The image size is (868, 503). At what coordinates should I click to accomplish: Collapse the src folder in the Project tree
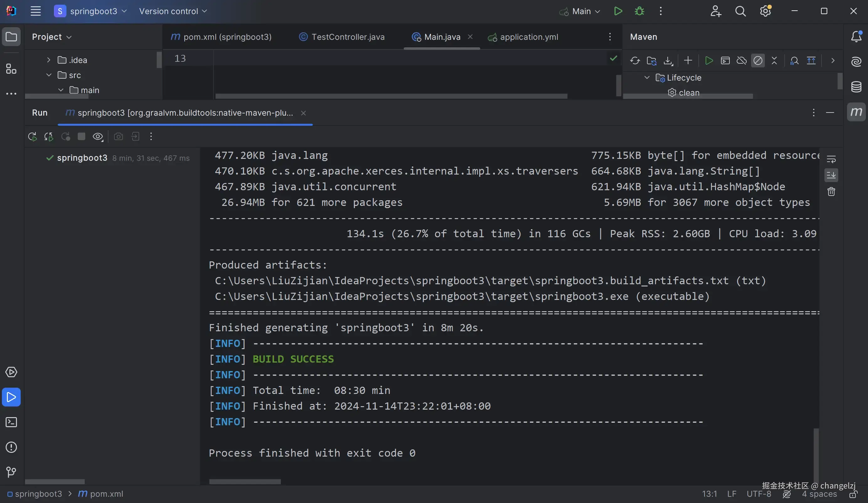point(49,75)
